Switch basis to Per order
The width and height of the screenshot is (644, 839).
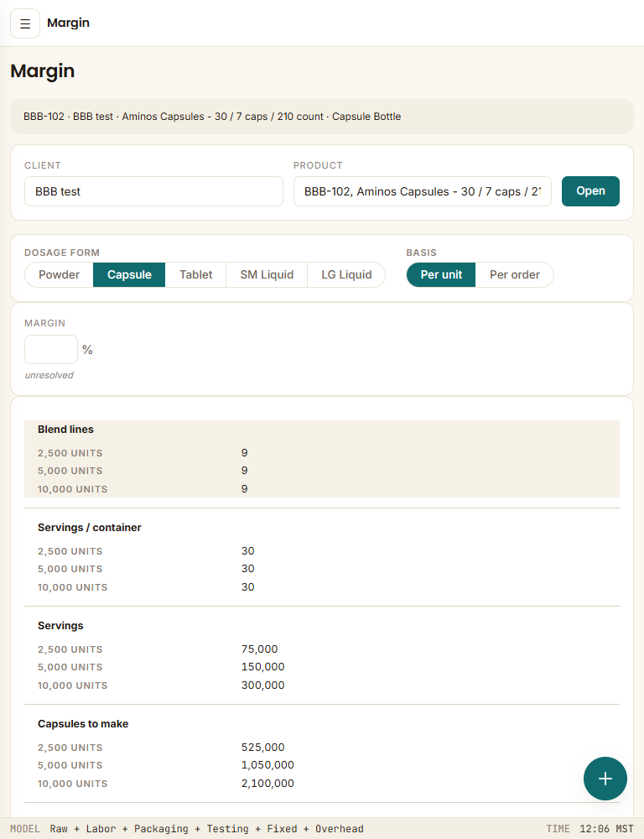pyautogui.click(x=515, y=274)
